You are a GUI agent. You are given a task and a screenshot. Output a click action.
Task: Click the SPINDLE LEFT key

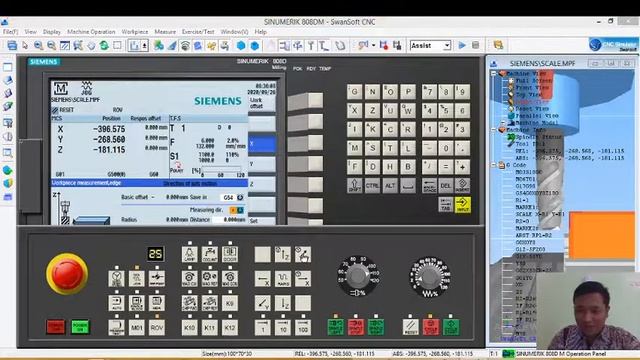[x=336, y=327]
